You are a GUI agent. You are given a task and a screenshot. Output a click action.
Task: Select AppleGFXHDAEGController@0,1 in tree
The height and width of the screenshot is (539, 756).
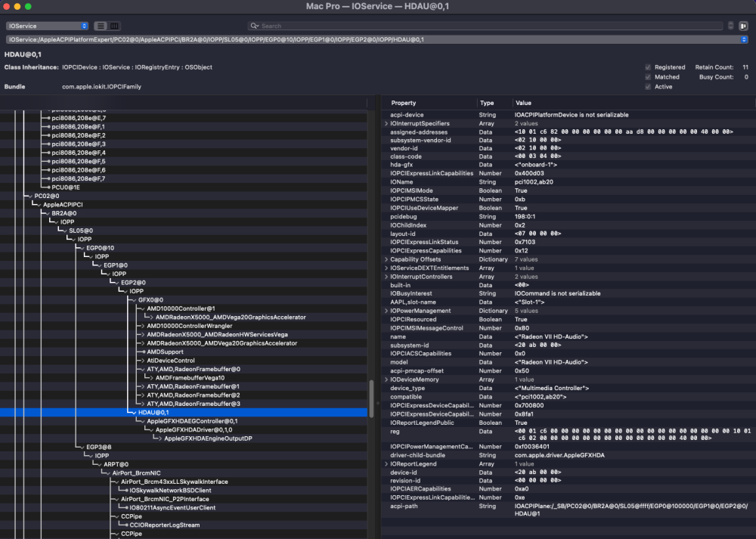tap(192, 421)
